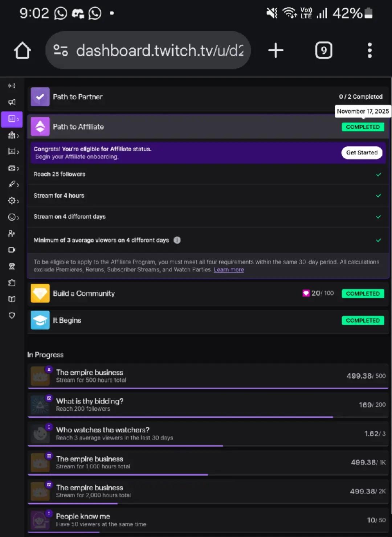
Task: Tap the browser home icon
Action: pyautogui.click(x=23, y=50)
